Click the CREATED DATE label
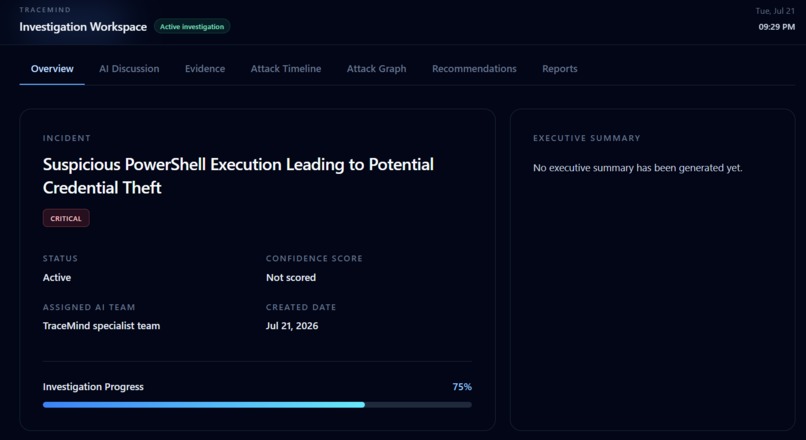Screen dimensions: 806x440 [301, 307]
